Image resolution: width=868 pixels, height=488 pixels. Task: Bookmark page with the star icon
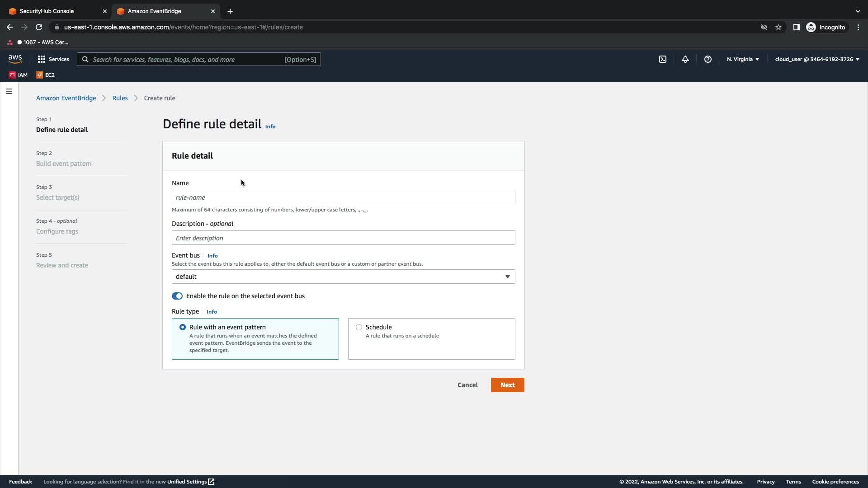(x=778, y=27)
